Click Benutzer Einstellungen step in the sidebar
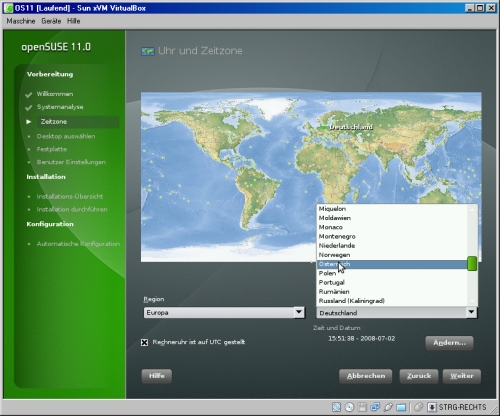 [71, 162]
